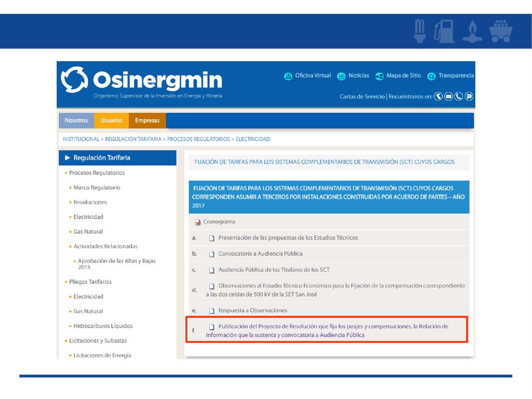532x399 pixels.
Task: Click document icon for item b
Action: point(212,254)
